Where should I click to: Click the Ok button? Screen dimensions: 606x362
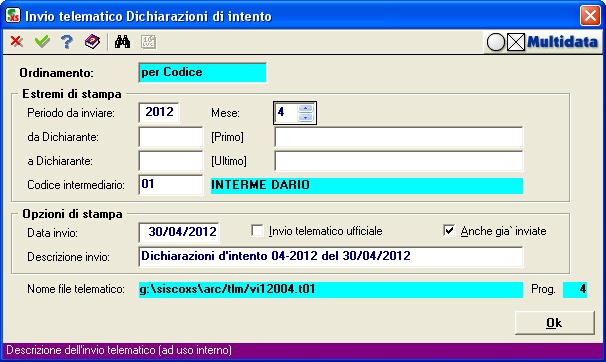click(554, 323)
